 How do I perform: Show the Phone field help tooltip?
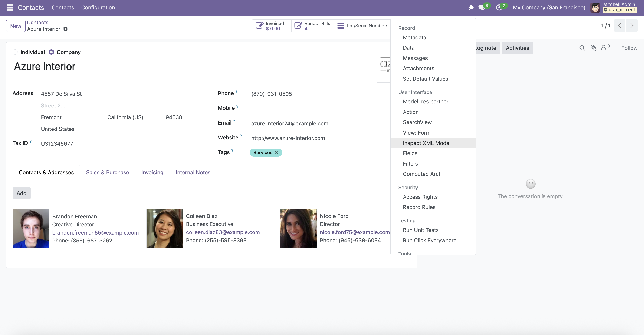pos(236,92)
